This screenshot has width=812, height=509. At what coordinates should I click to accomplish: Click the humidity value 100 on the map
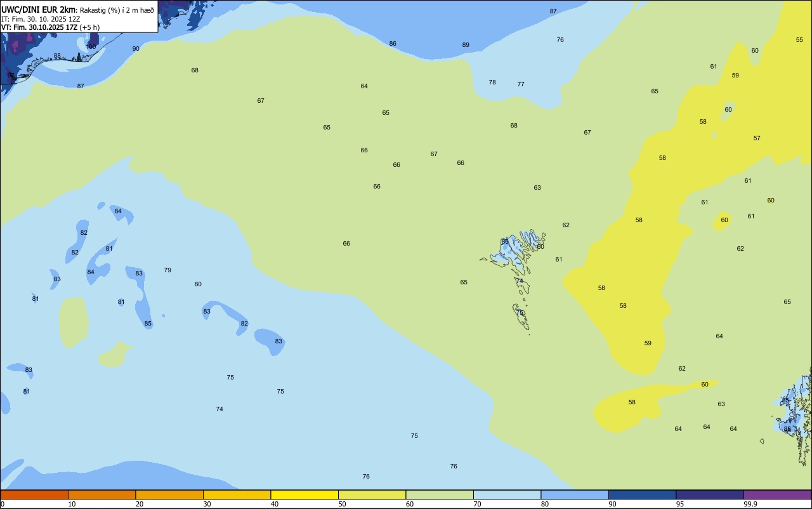[91, 46]
